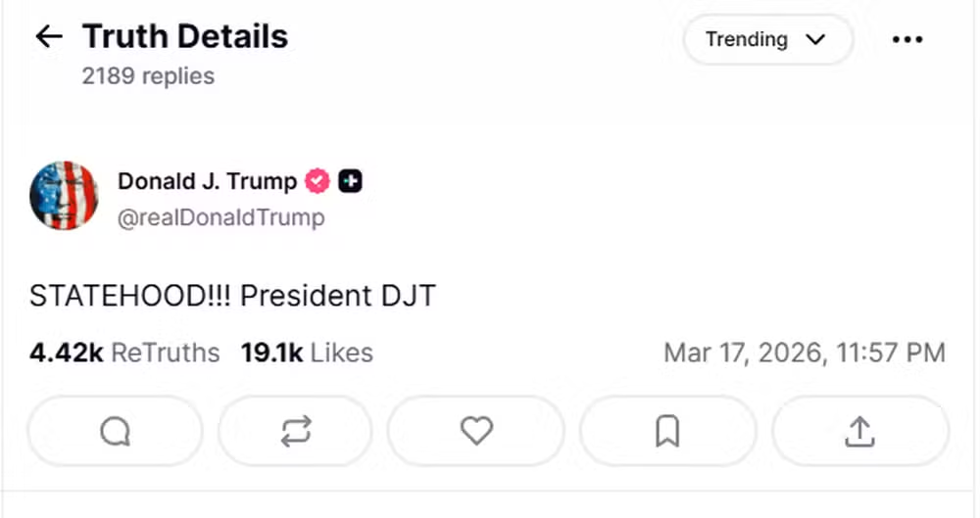
Task: View the 19.1k Likes list
Action: point(307,353)
